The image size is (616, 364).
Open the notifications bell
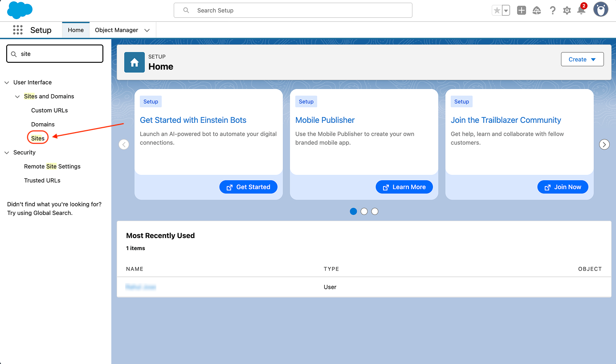click(581, 10)
